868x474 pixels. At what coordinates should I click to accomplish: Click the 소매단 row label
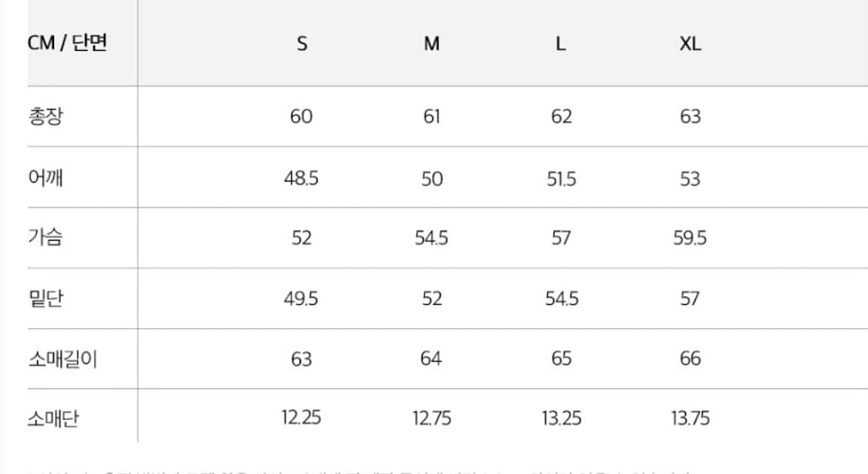[x=53, y=419]
